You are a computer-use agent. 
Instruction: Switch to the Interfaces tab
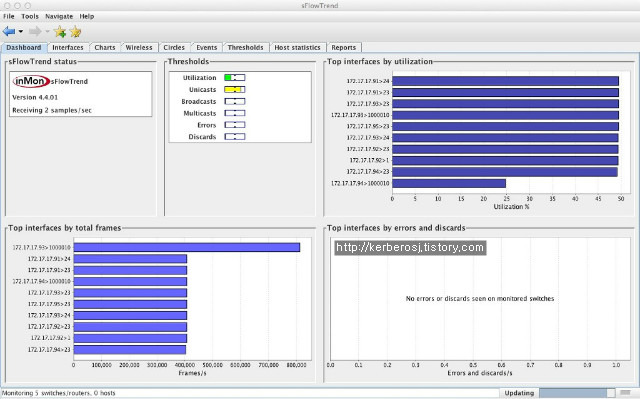pyautogui.click(x=68, y=47)
